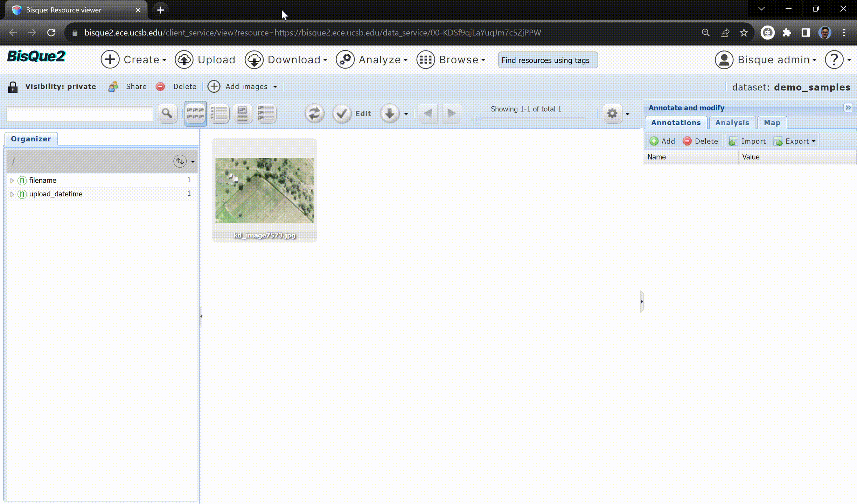
Task: Expand the upload_datetime tree node
Action: pos(12,194)
